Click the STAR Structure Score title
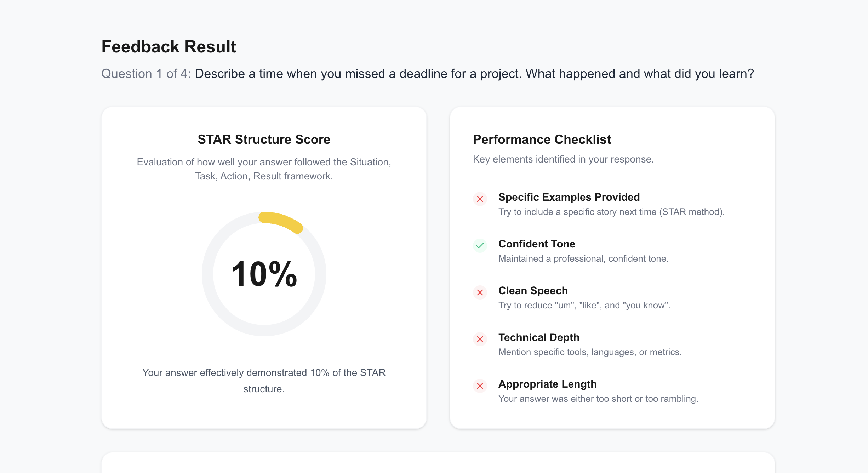 (x=264, y=139)
